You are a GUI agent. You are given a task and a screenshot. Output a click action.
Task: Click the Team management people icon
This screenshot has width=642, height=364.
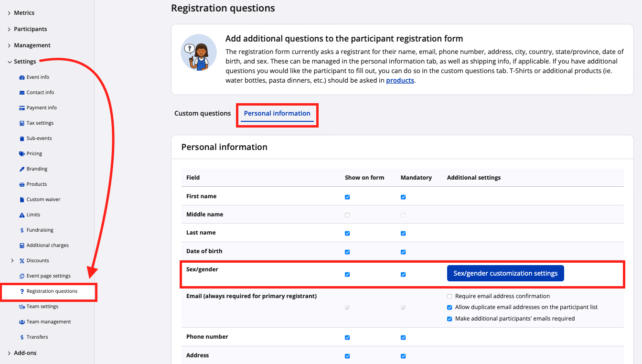tap(22, 322)
